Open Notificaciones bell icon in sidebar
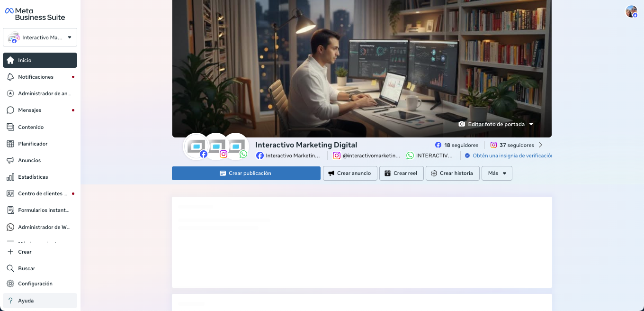 point(10,77)
